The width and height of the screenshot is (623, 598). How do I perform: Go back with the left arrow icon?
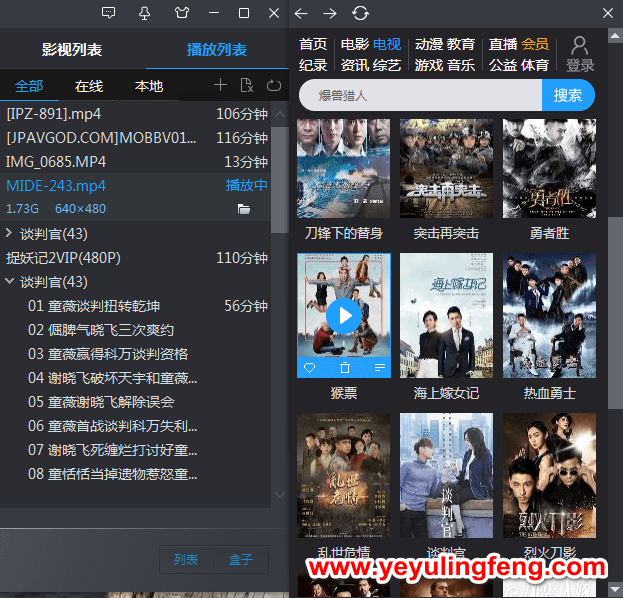pyautogui.click(x=301, y=14)
